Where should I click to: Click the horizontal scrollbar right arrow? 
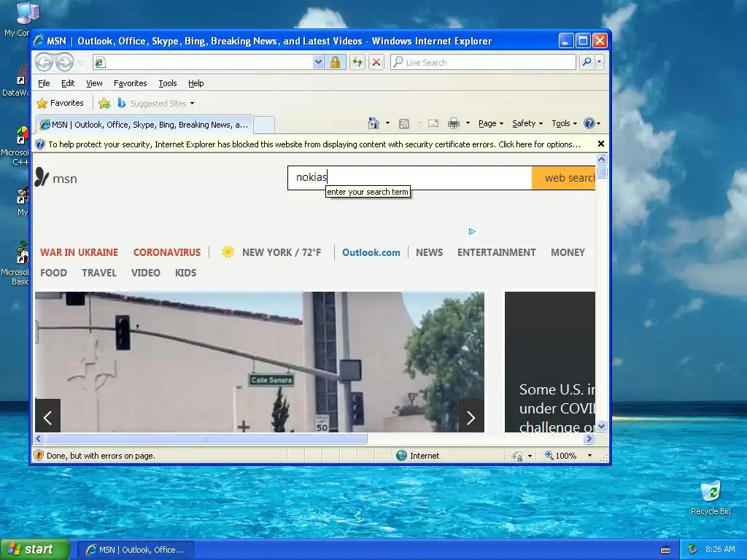click(x=589, y=438)
